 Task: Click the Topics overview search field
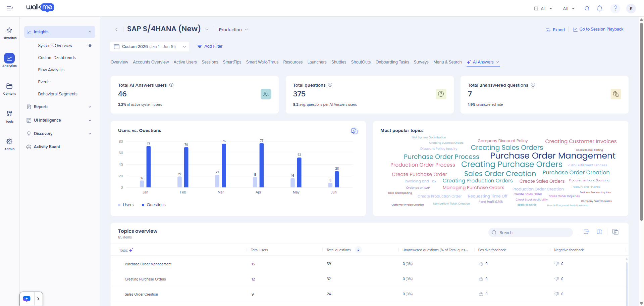[531, 232]
